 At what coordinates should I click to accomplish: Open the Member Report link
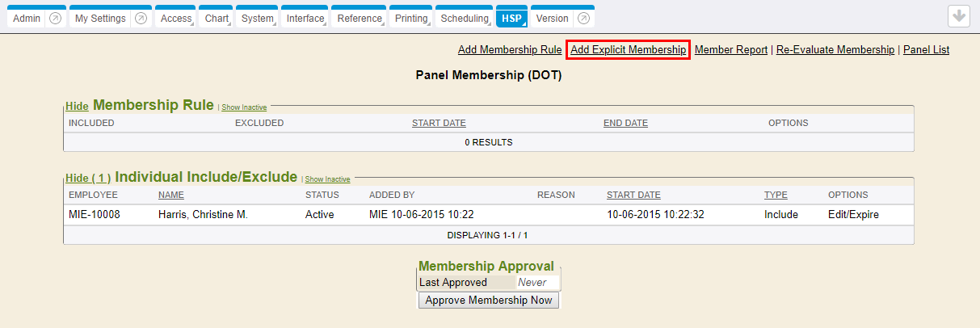point(730,50)
